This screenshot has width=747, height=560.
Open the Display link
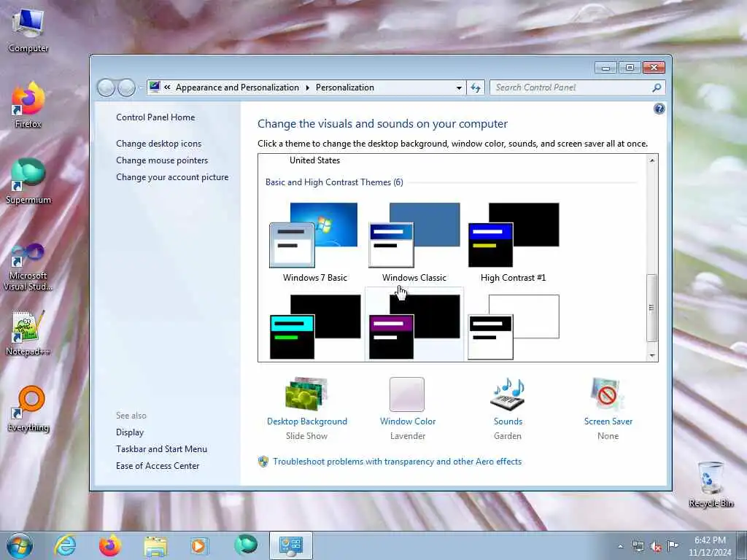pos(130,432)
